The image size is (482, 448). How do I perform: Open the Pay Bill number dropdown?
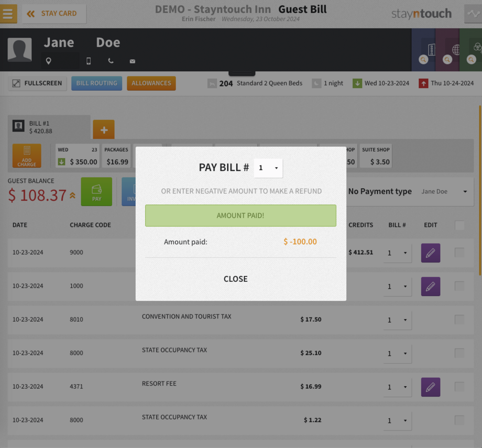pos(268,168)
